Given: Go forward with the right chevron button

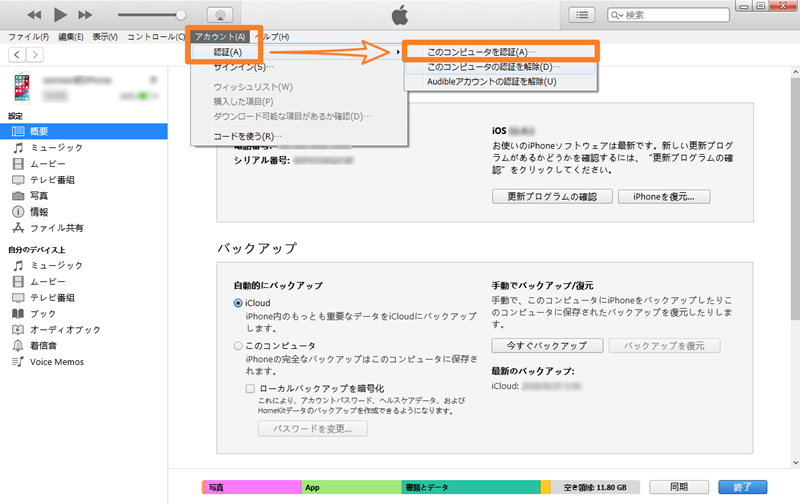Looking at the screenshot, I should pos(35,55).
